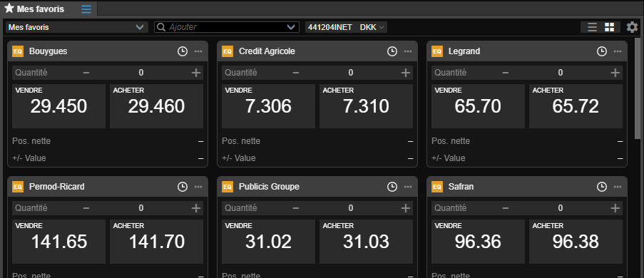The image size is (644, 278).
Task: Open more options on Pernod-Ricard tile
Action: (198, 187)
